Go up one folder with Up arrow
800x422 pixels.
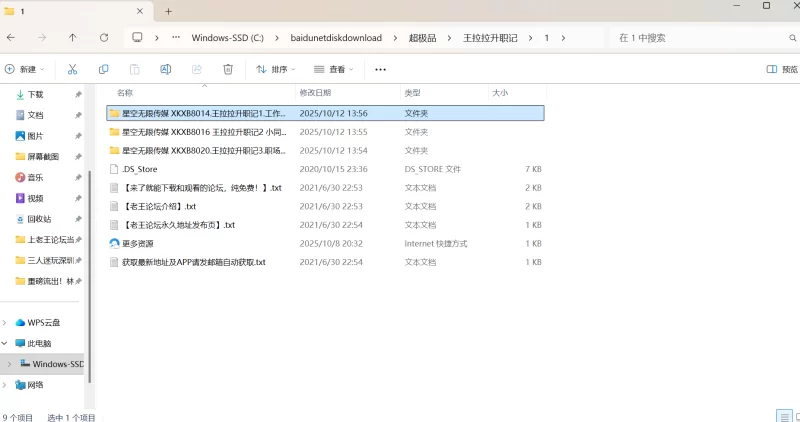[73, 37]
